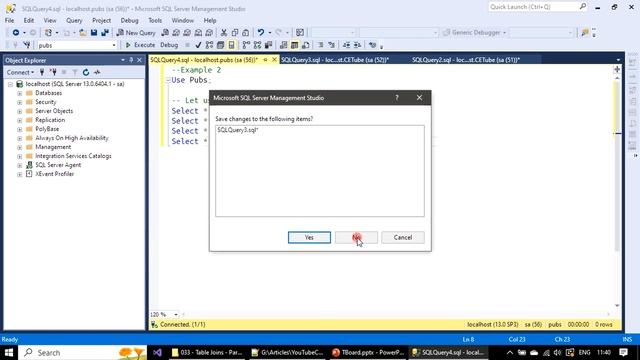
Task: Toggle the highlighted IntelliSense Enabled icon
Action: (x=231, y=45)
